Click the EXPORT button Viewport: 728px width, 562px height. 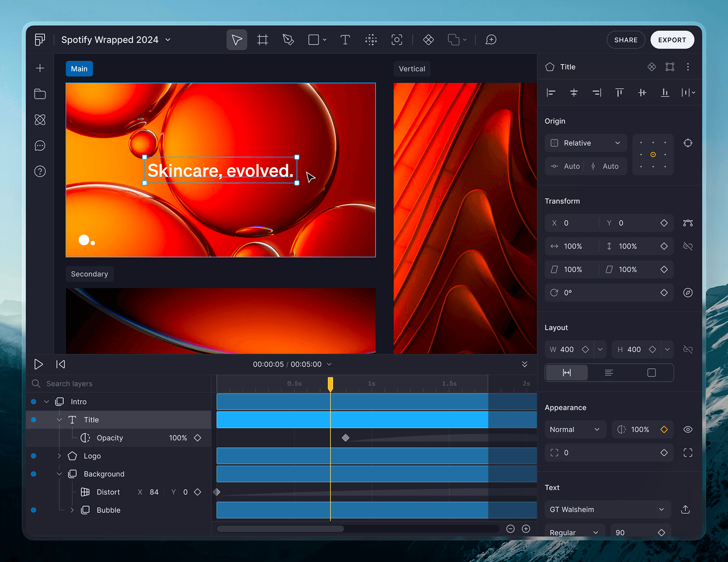point(672,40)
